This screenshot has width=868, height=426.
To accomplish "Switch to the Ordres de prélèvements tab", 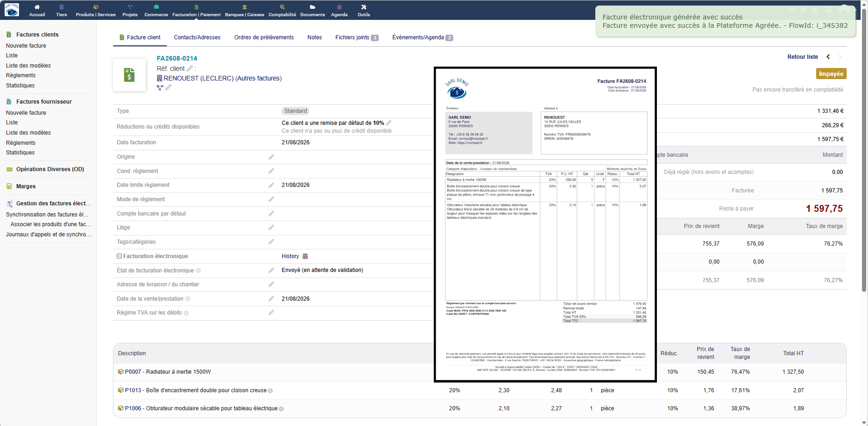I will [264, 37].
